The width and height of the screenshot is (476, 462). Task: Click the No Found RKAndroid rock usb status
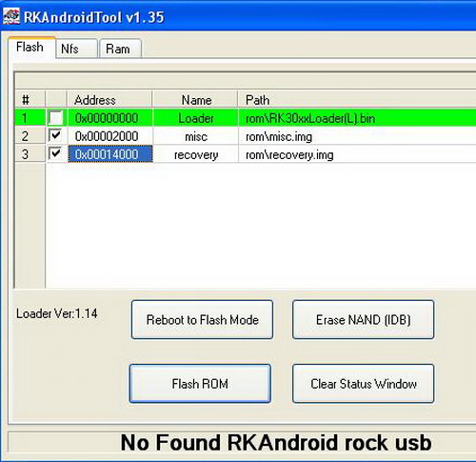pyautogui.click(x=276, y=442)
